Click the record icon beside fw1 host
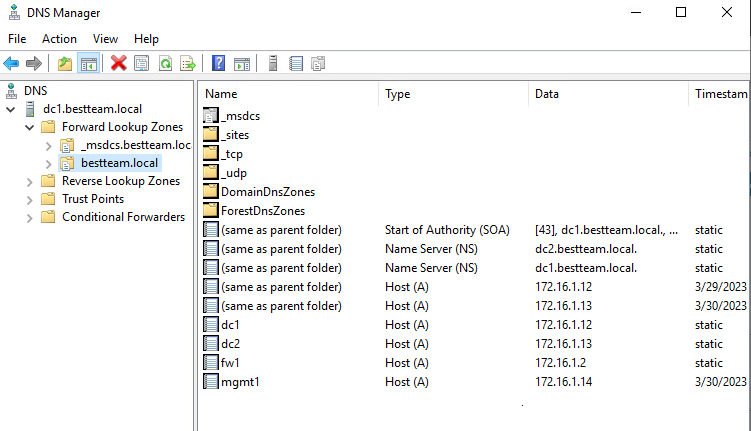 (x=211, y=363)
